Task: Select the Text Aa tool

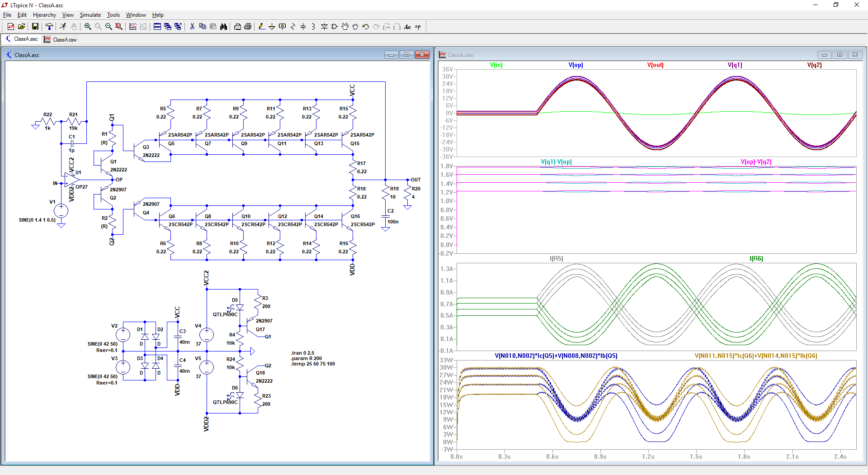Action: tap(407, 27)
